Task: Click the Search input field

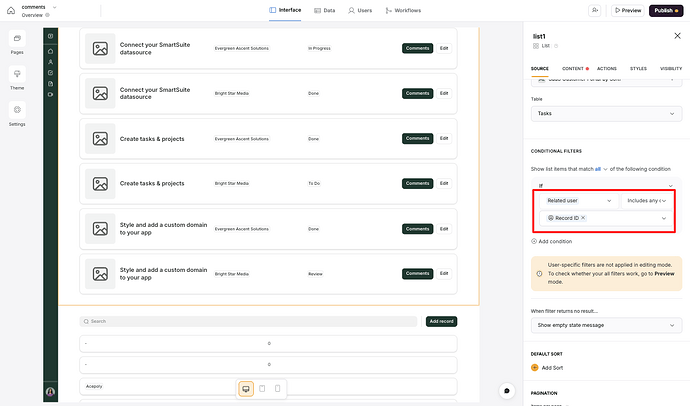Action: pyautogui.click(x=250, y=322)
